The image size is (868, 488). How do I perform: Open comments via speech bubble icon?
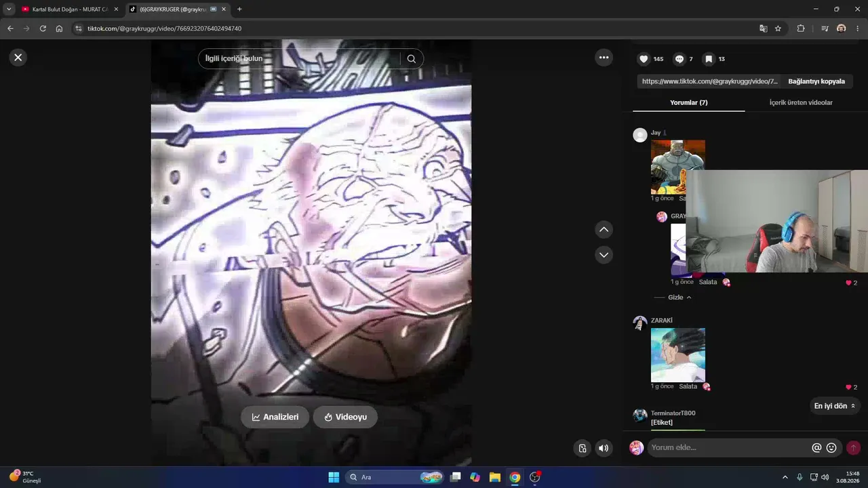[x=679, y=59]
